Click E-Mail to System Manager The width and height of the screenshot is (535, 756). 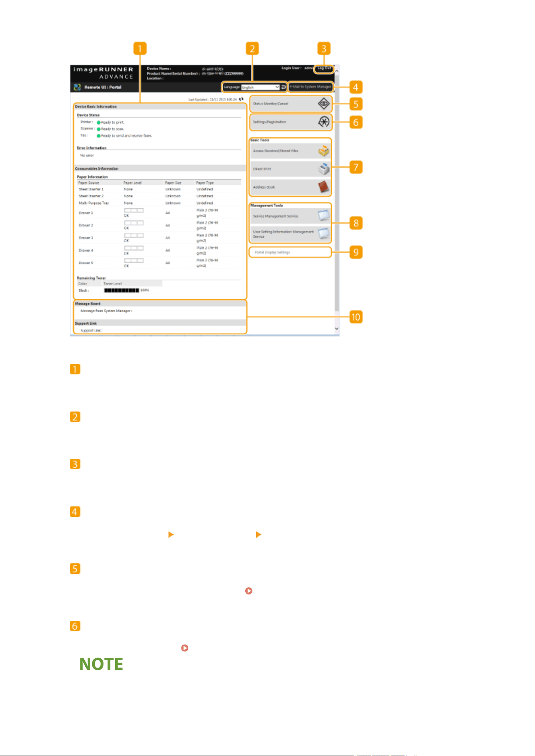pos(310,87)
